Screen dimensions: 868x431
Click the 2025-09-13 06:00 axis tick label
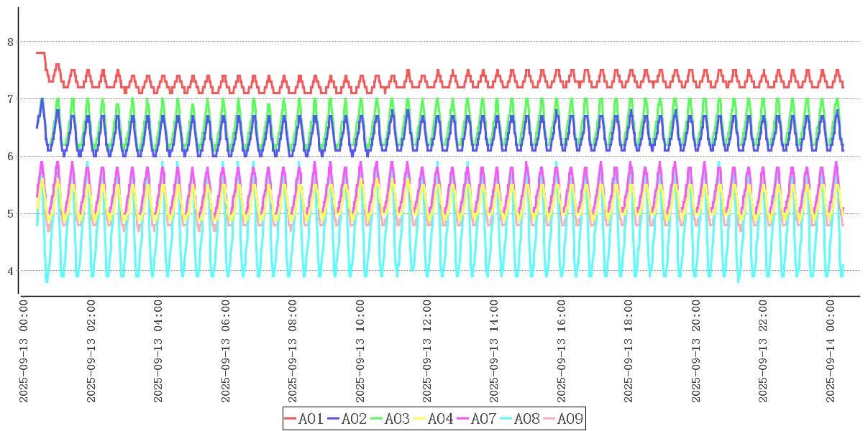click(226, 352)
